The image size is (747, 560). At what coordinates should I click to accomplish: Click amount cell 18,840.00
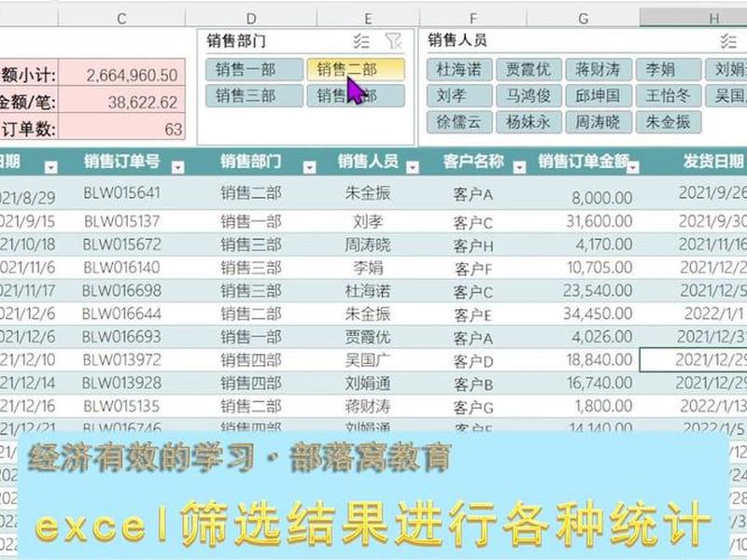[x=583, y=360]
